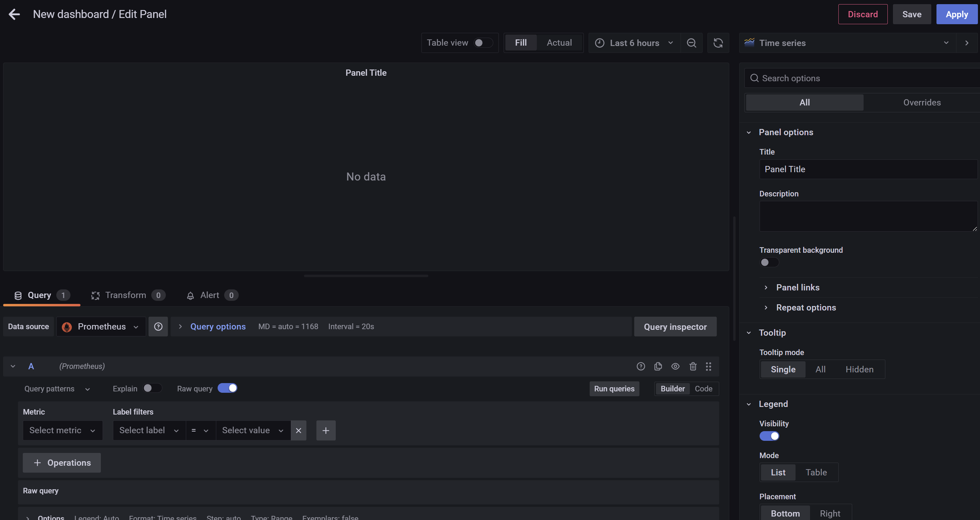Enable the Table view toggle

point(483,43)
